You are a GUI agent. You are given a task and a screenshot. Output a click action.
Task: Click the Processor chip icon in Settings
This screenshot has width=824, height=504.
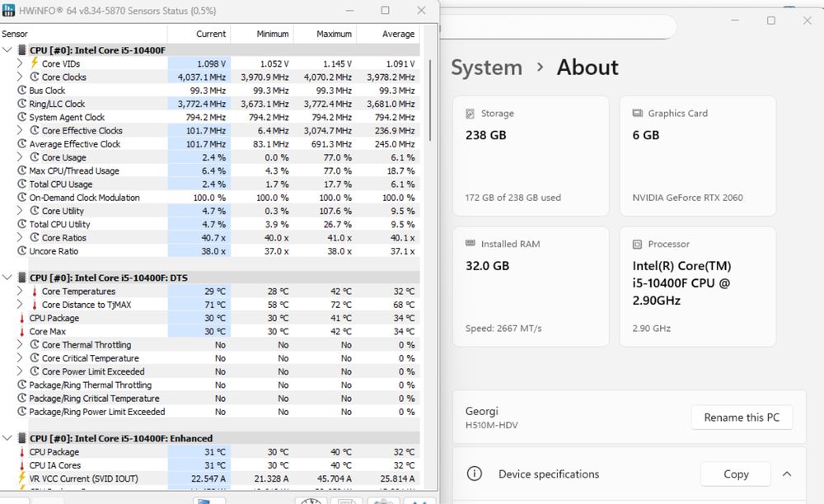pyautogui.click(x=638, y=244)
